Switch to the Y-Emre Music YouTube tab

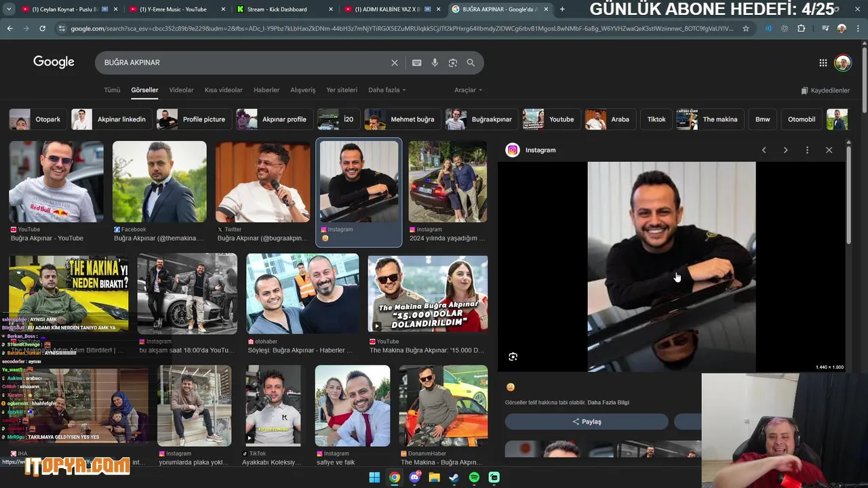coord(176,9)
